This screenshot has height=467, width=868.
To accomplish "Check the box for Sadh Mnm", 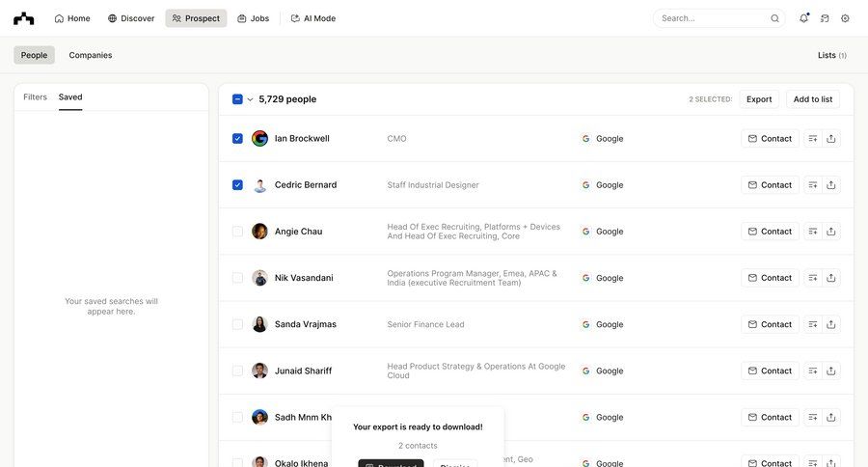I will coord(237,417).
